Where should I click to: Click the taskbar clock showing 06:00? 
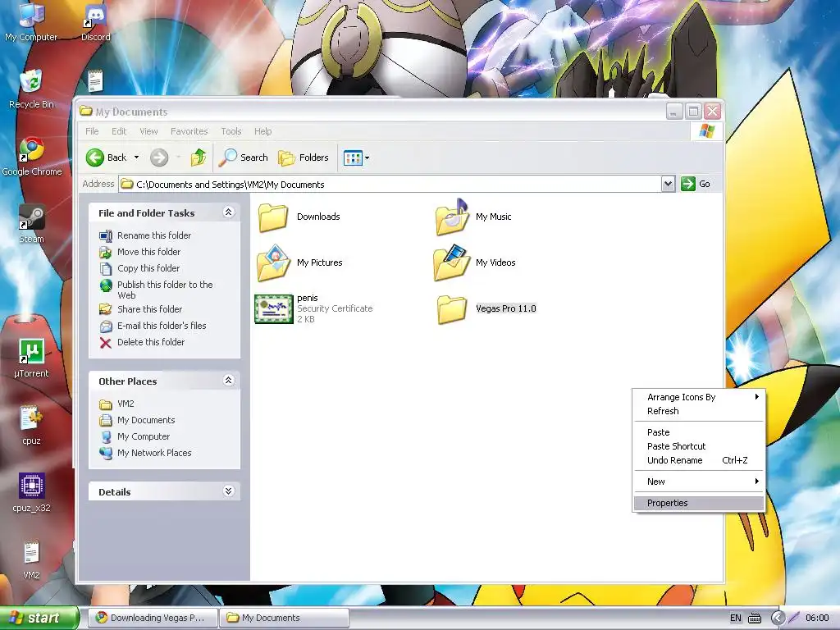pyautogui.click(x=817, y=618)
